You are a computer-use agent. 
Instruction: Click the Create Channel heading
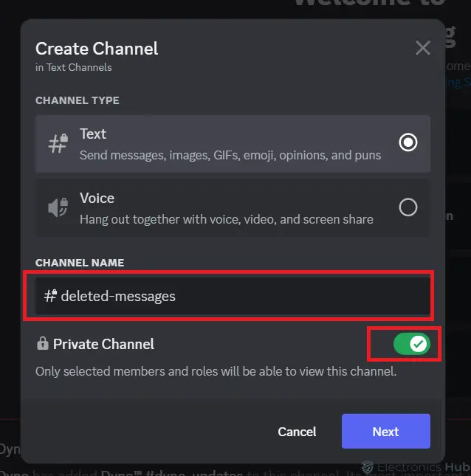pos(97,49)
